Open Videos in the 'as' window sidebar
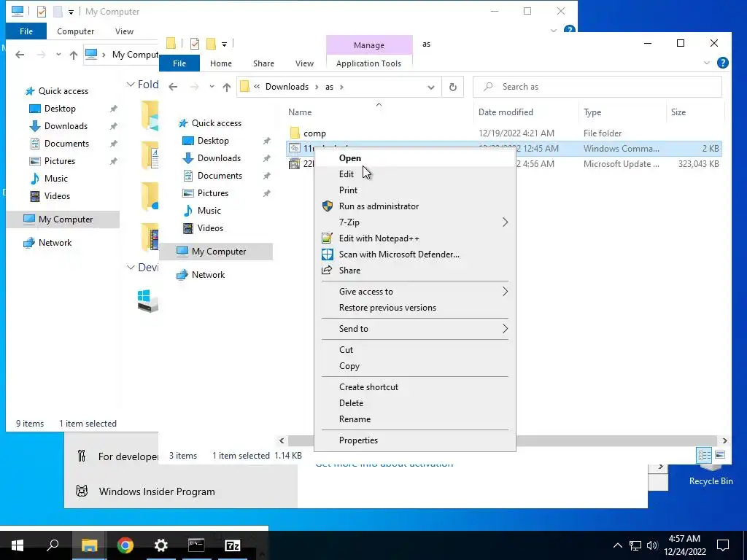The width and height of the screenshot is (747, 560). (210, 228)
